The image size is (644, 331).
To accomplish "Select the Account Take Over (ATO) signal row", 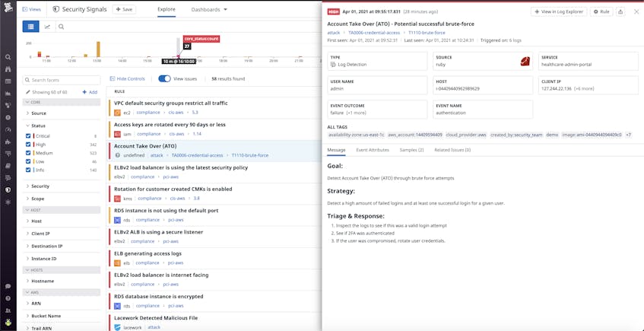I will (214, 151).
